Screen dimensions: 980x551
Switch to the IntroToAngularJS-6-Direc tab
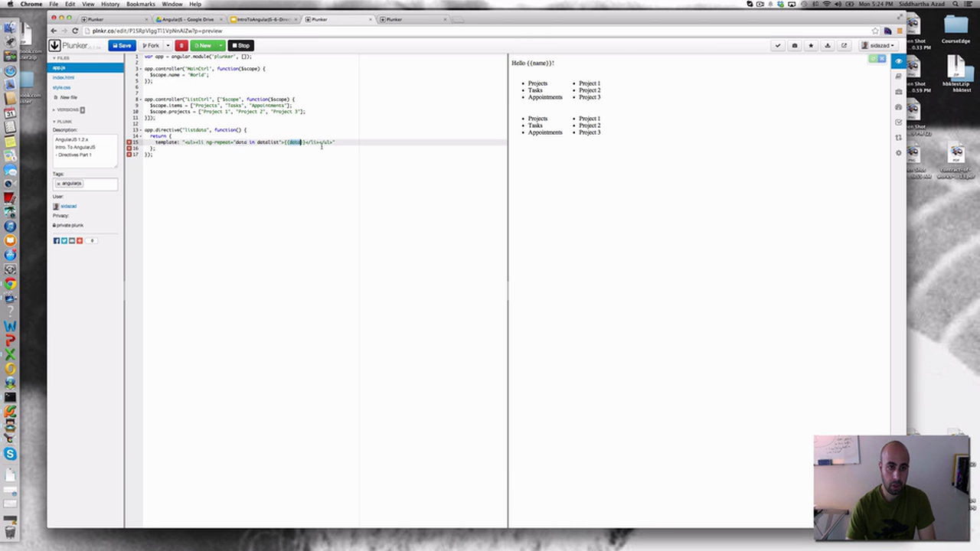[x=263, y=19]
